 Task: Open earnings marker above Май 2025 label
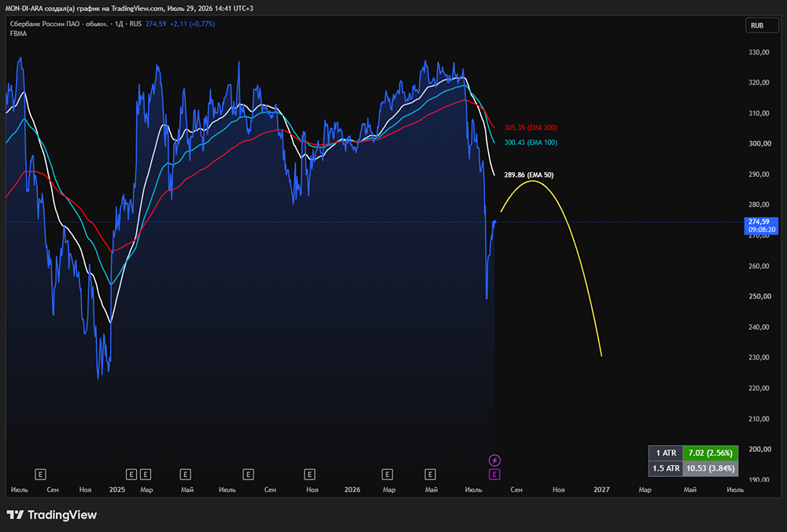185,475
